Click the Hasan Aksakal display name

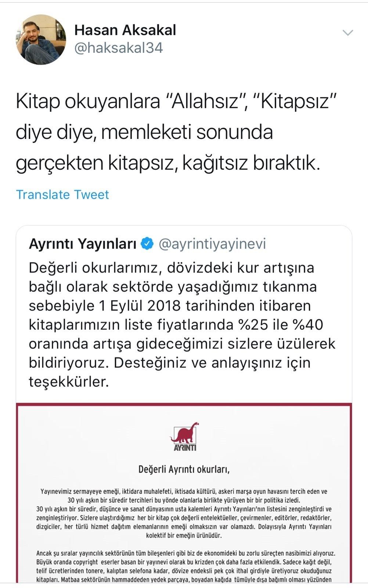(x=125, y=30)
